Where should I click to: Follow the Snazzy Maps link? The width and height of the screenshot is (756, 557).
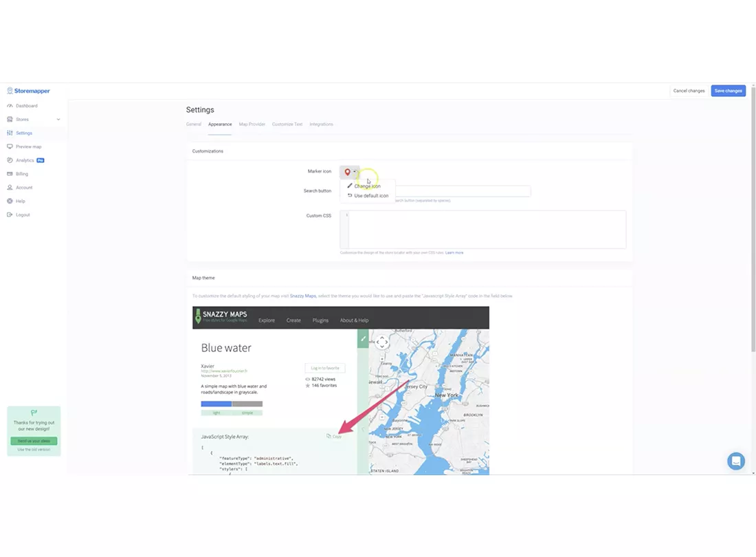(x=303, y=296)
